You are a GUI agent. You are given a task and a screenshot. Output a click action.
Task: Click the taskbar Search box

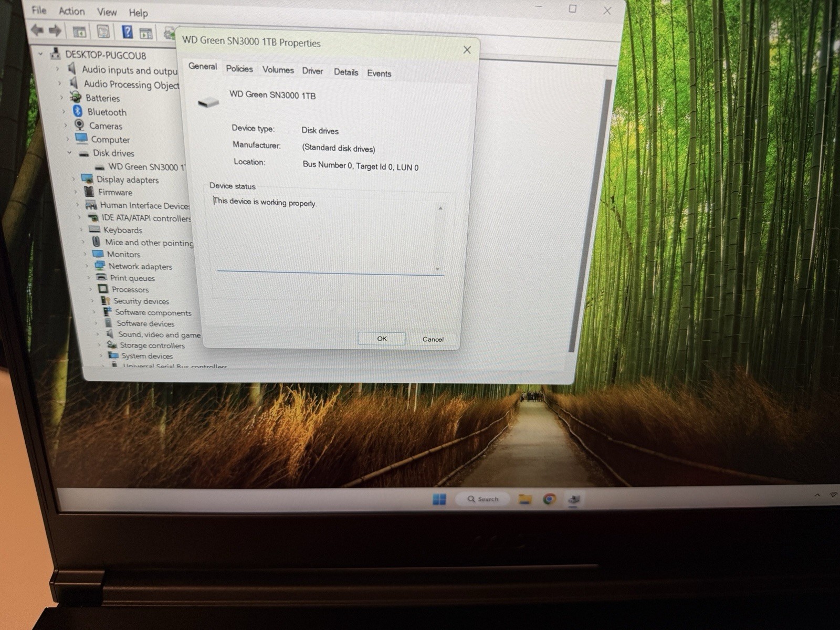[x=483, y=499]
